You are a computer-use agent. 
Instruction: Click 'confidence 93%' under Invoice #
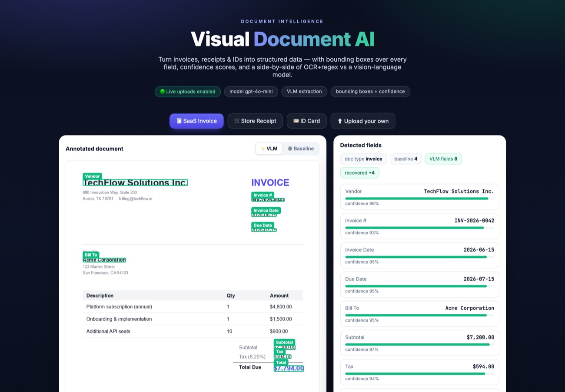tap(362, 233)
